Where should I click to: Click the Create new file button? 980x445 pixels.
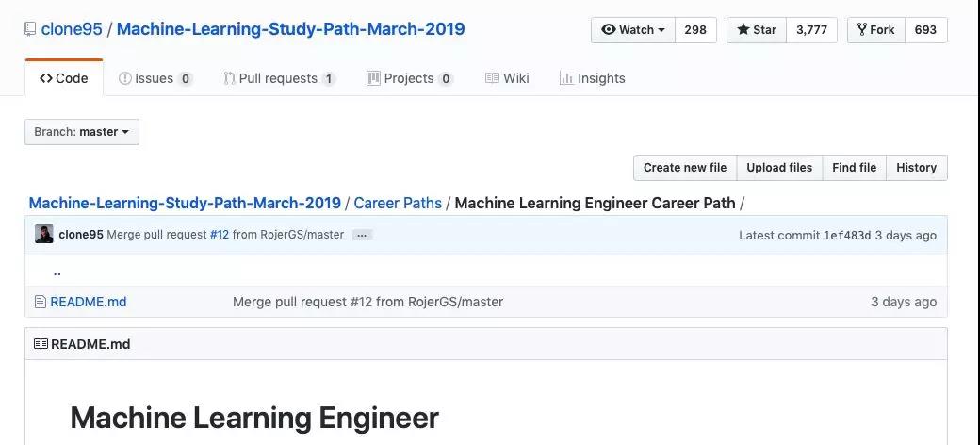[685, 168]
